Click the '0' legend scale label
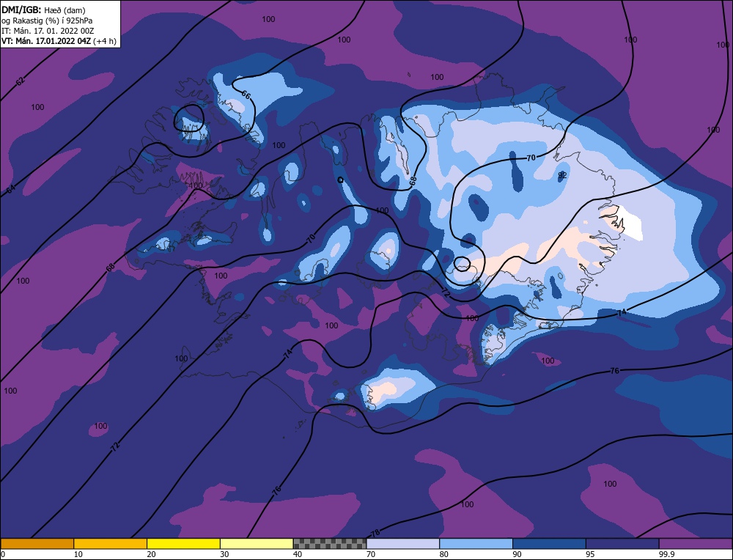 3,554
